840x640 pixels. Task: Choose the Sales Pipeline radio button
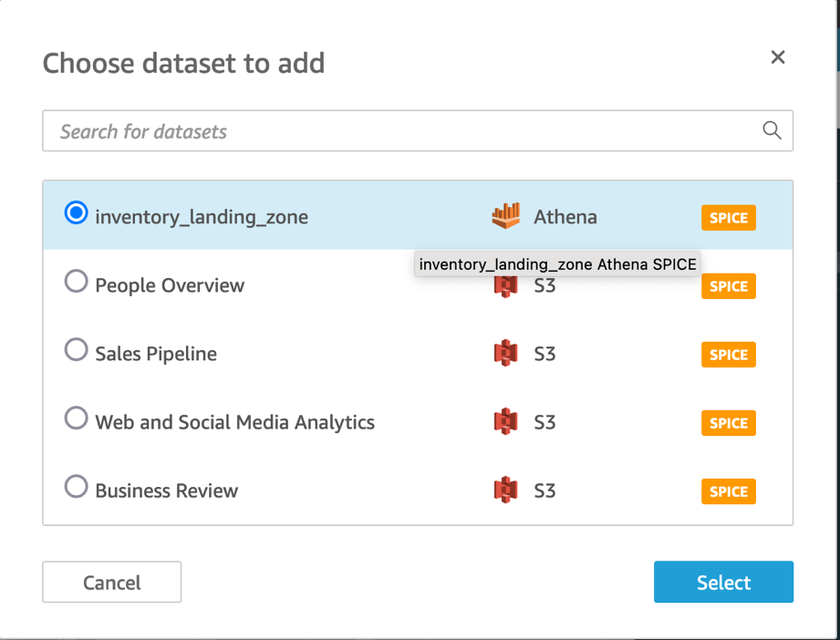76,350
